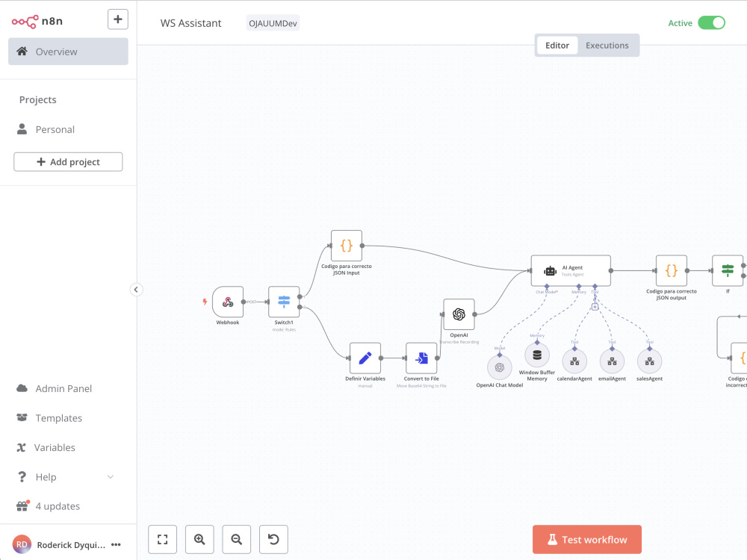747x560 pixels.
Task: Expand the Help menu
Action: 65,477
